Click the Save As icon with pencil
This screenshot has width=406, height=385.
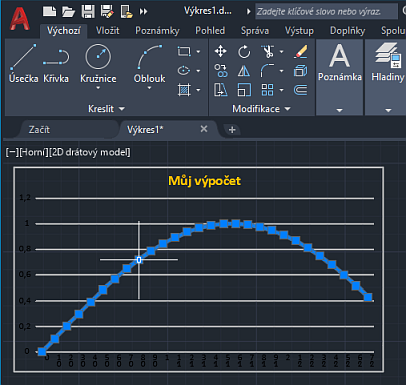click(107, 11)
